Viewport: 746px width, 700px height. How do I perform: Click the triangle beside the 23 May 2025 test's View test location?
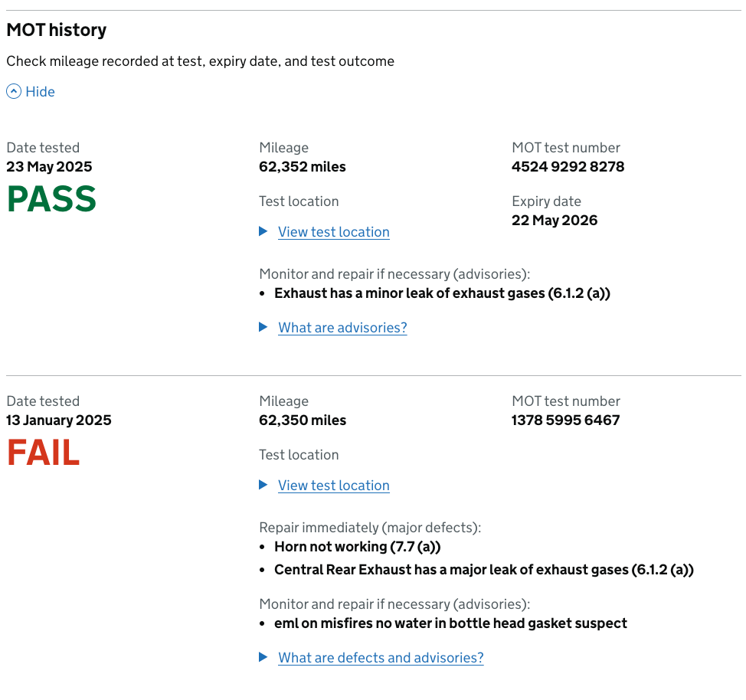pos(263,231)
